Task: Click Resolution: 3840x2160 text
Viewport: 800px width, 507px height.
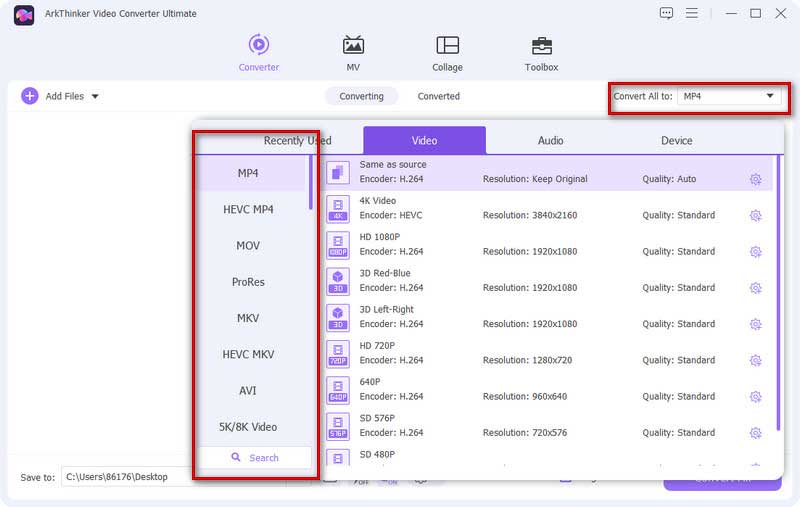Action: tap(530, 215)
